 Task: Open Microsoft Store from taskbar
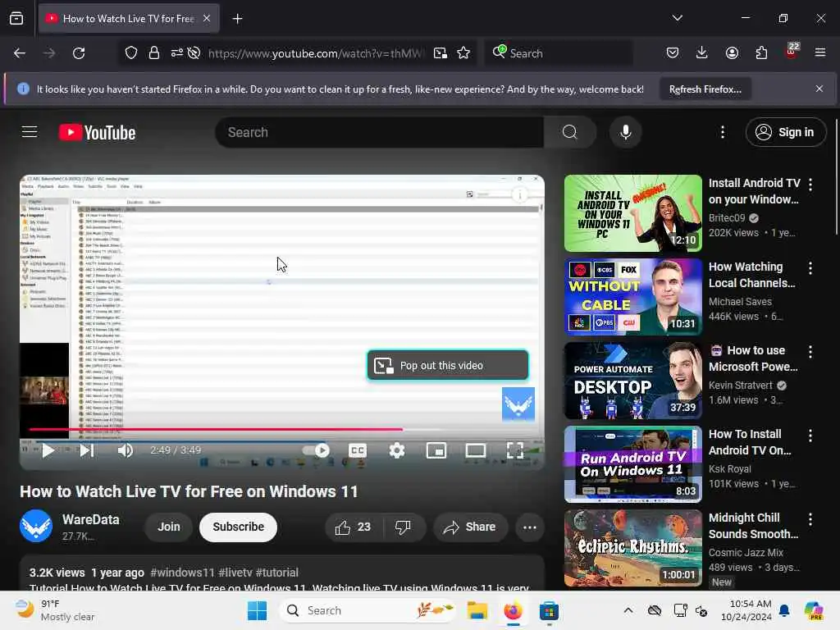coord(549,610)
